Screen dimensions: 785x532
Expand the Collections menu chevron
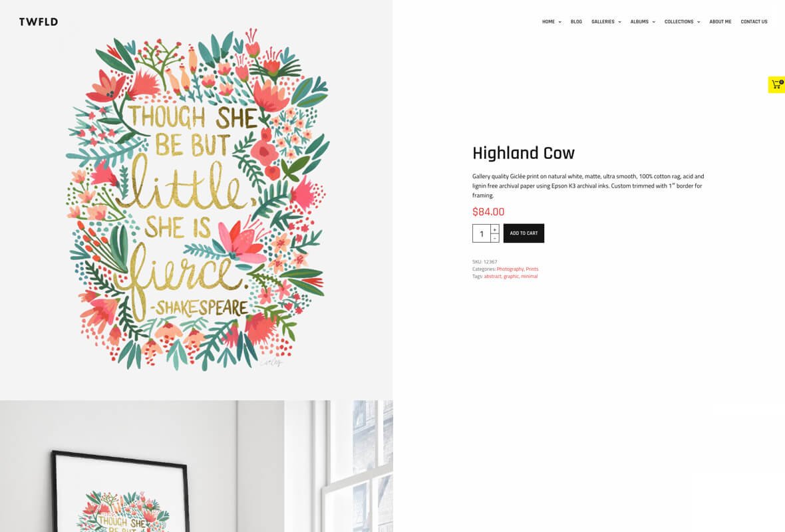click(699, 22)
